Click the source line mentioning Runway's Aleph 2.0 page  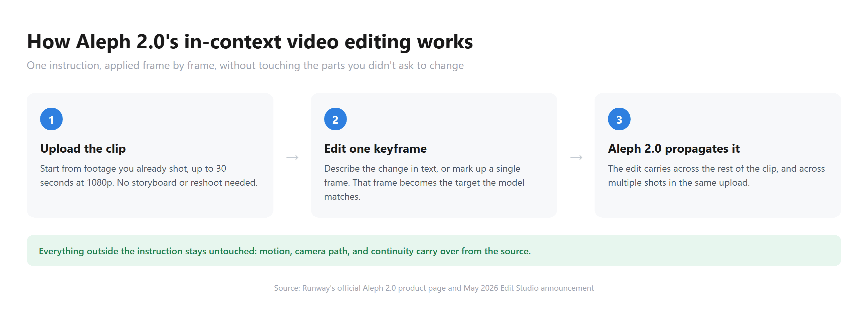click(x=434, y=288)
